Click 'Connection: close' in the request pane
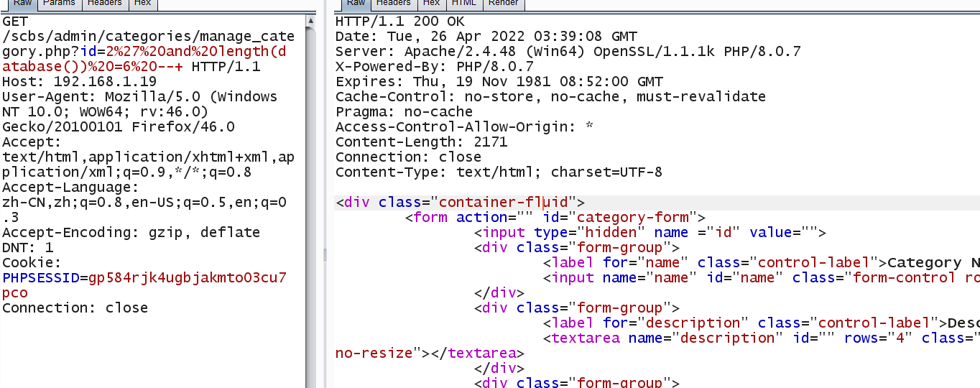The image size is (980, 388). (75, 308)
